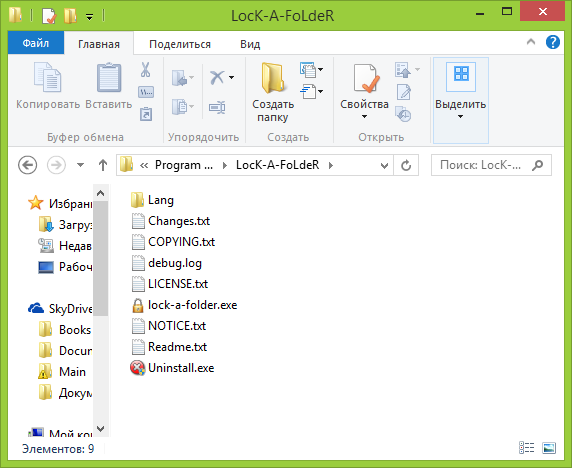Select the Readme.txt file

click(169, 347)
